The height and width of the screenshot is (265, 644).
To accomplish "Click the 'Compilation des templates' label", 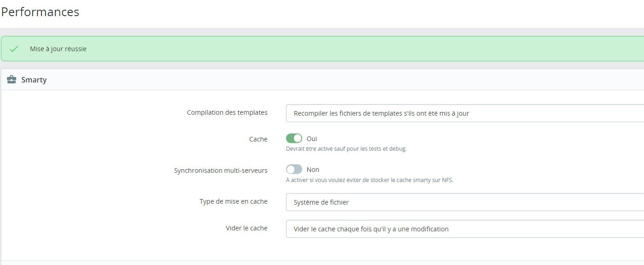I will click(227, 112).
